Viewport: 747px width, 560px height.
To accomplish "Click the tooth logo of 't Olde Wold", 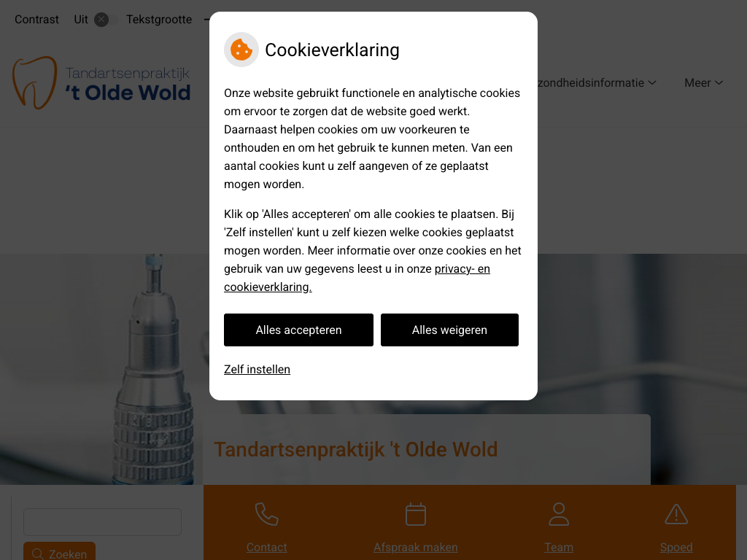I will (x=35, y=83).
